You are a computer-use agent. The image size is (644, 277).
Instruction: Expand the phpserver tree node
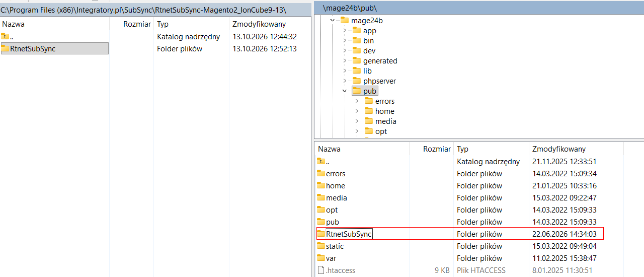click(x=345, y=81)
